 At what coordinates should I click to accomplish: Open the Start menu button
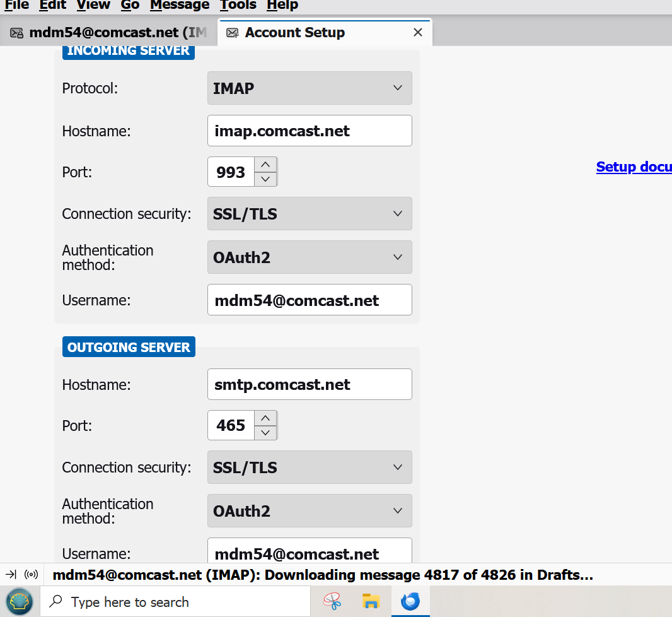20,602
